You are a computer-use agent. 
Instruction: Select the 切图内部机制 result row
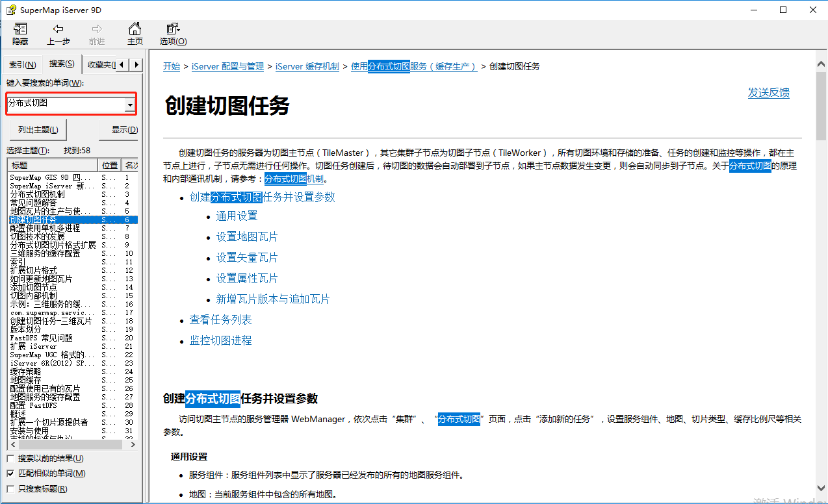pos(73,296)
